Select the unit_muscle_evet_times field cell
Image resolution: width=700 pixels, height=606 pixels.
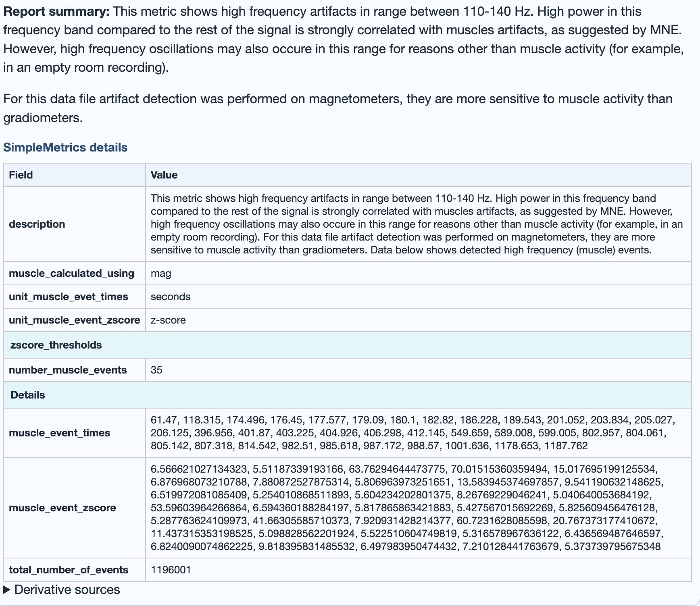(x=75, y=297)
